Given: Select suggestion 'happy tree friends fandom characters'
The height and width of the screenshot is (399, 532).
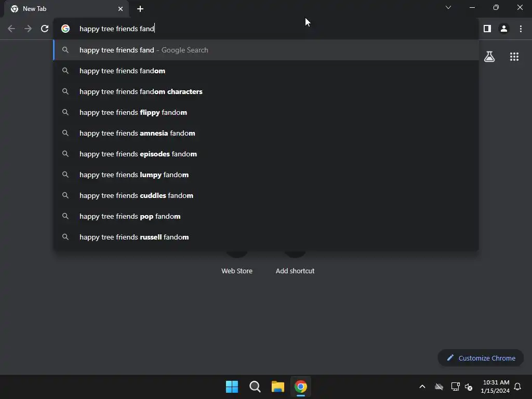Looking at the screenshot, I should [267, 91].
